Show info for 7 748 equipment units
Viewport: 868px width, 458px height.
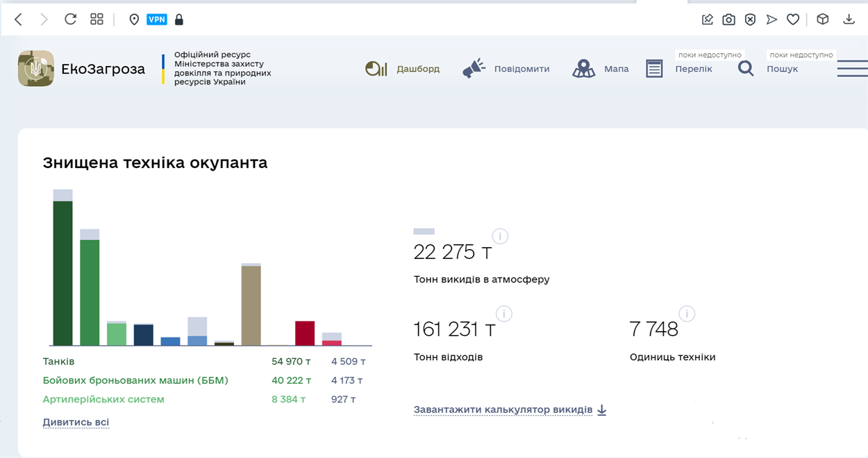pyautogui.click(x=687, y=314)
